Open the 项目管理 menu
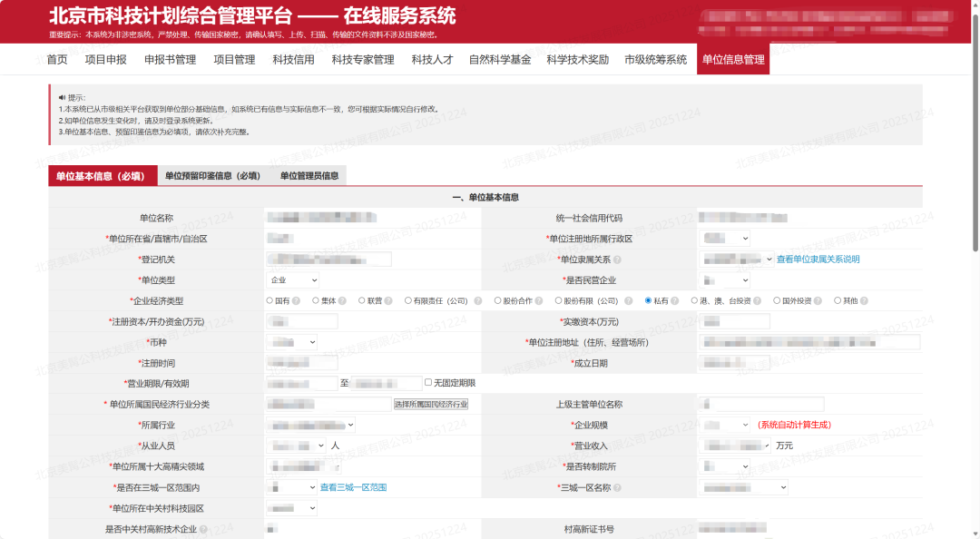This screenshot has height=539, width=980. [234, 59]
